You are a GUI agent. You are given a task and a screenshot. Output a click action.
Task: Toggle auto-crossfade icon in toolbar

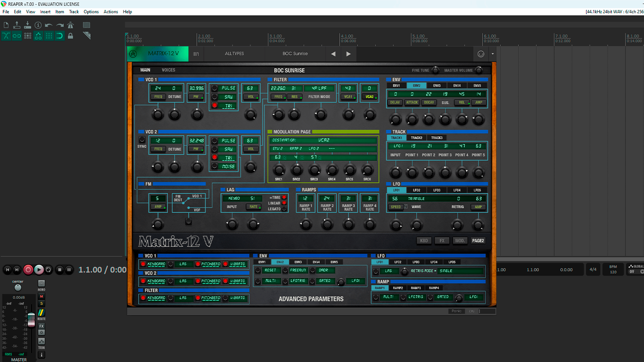(x=6, y=36)
